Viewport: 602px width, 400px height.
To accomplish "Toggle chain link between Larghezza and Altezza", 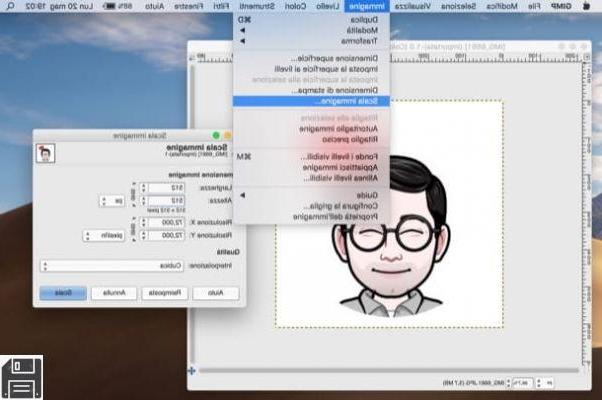I will point(133,194).
